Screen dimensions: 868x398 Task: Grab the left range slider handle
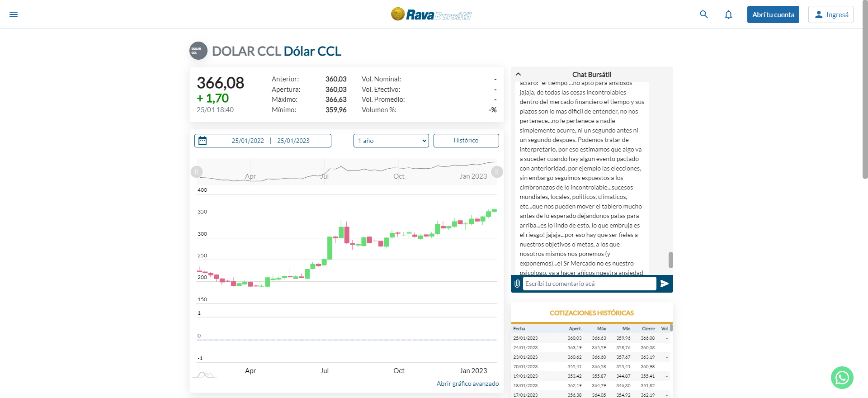click(197, 172)
